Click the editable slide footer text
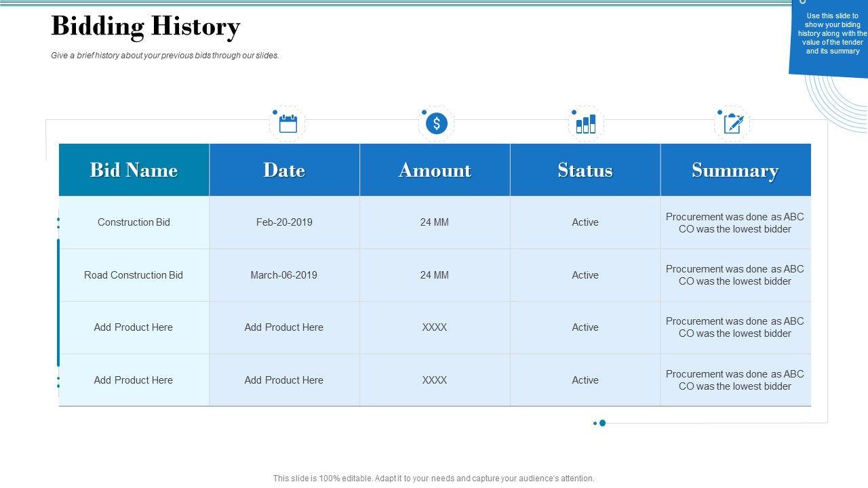 (434, 479)
